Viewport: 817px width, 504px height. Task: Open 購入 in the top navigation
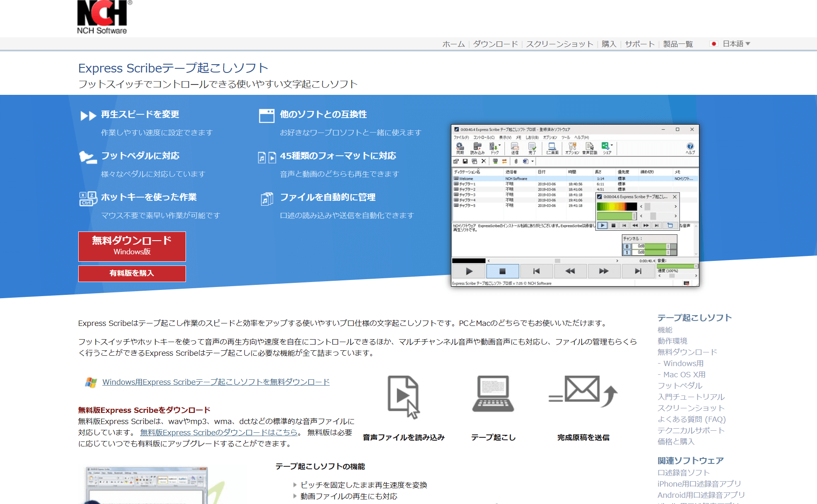[x=609, y=44]
